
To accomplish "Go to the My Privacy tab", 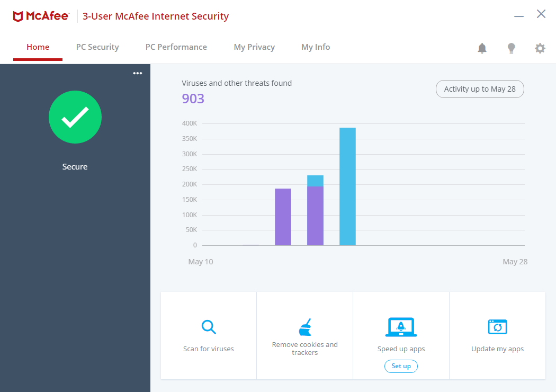I will click(x=254, y=47).
